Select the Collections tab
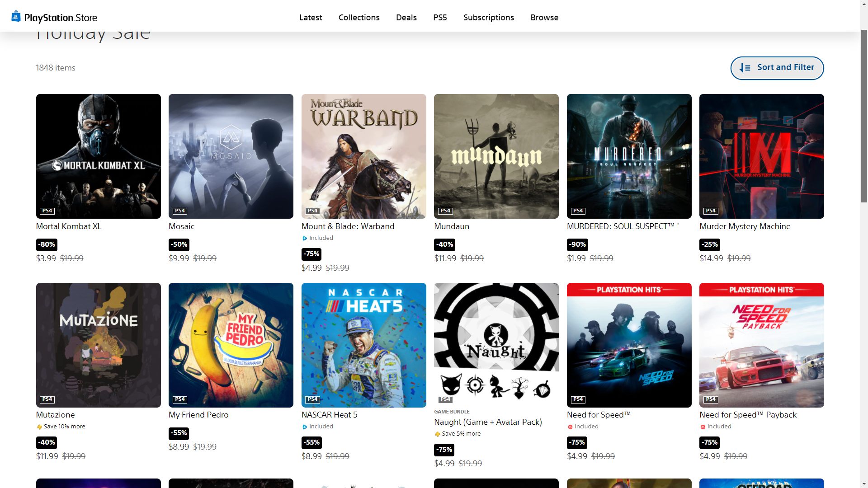868x488 pixels. pyautogui.click(x=359, y=17)
